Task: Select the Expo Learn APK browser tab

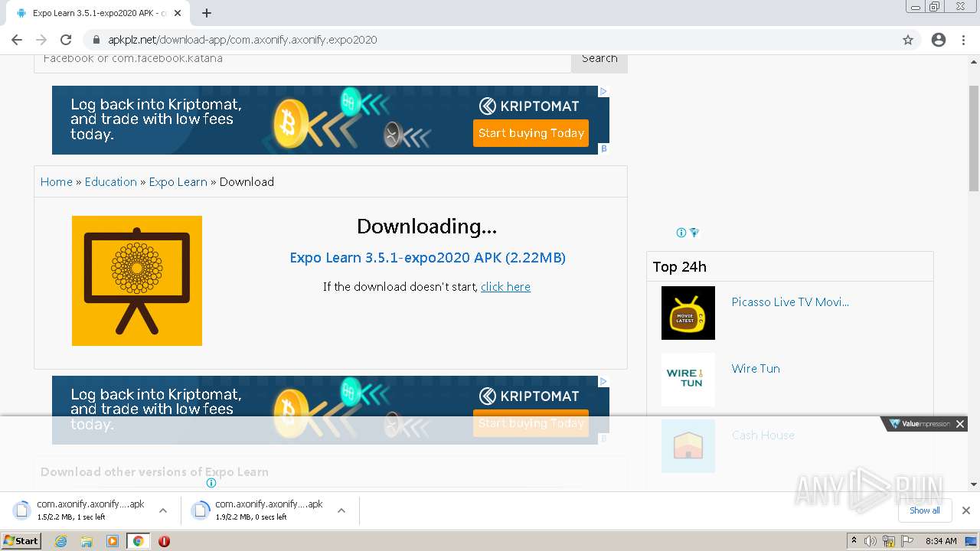Action: point(100,13)
